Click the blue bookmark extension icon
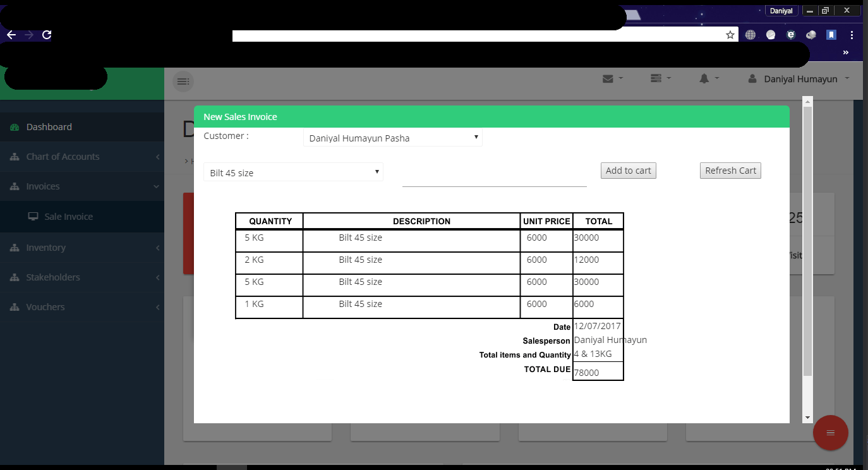 click(x=831, y=35)
